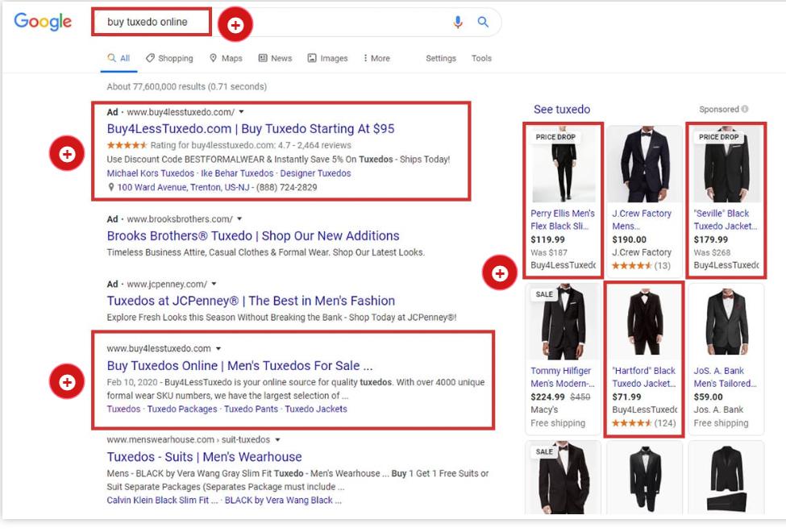Open Buy Tuxedos Online Men's Tuxedos For Sale result

coord(239,365)
